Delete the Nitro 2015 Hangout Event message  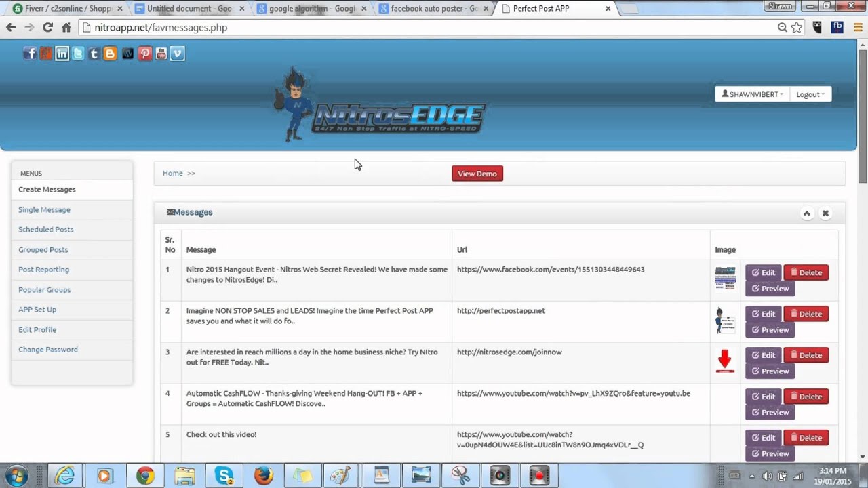(x=806, y=272)
